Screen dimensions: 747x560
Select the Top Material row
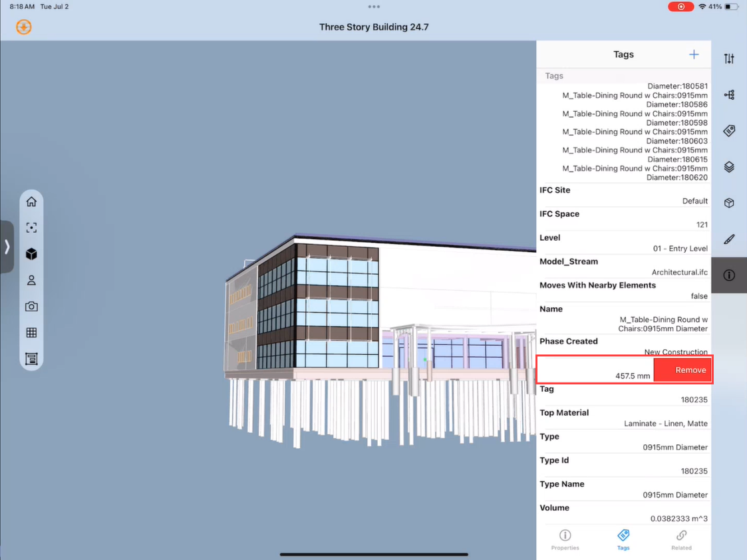click(623, 418)
